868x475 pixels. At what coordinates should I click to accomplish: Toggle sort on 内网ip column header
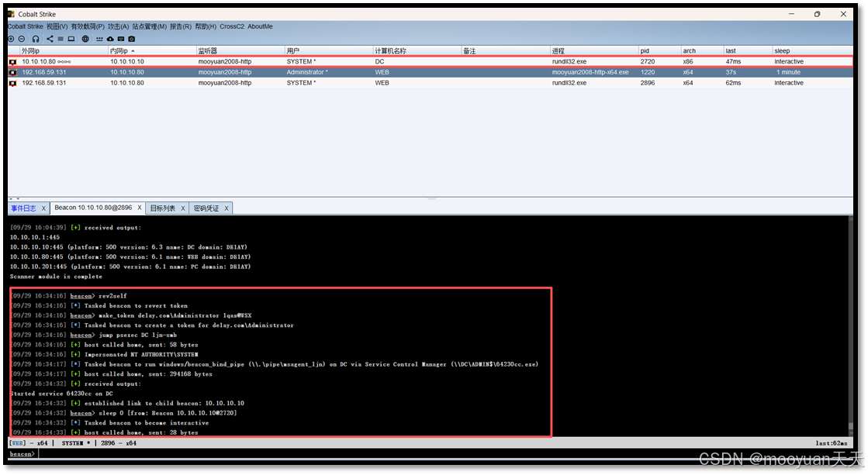coord(152,51)
